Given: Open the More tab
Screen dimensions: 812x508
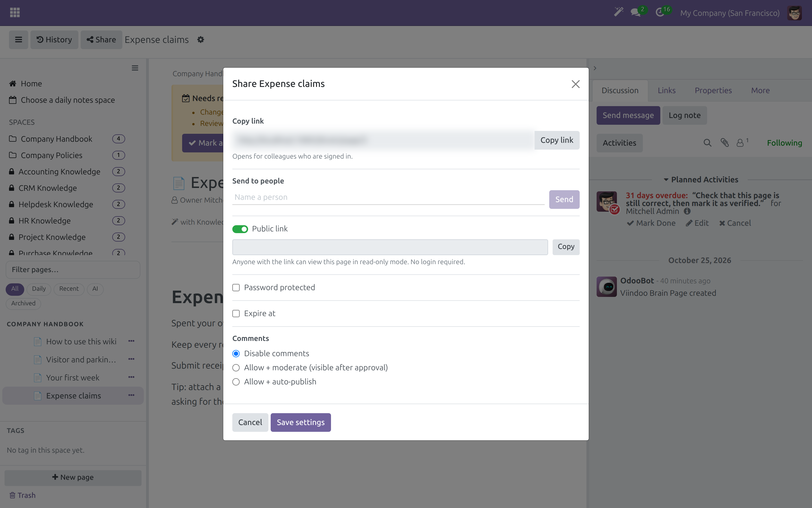Looking at the screenshot, I should (760, 90).
